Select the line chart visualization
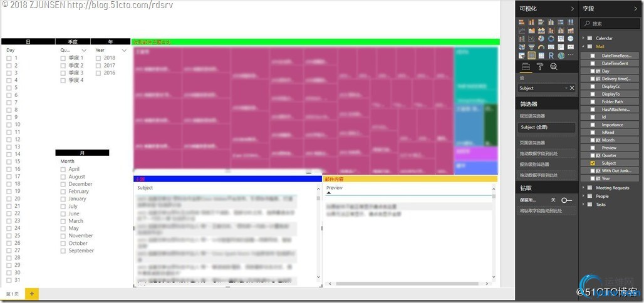Viewport: 644px width, 303px height. (x=522, y=31)
